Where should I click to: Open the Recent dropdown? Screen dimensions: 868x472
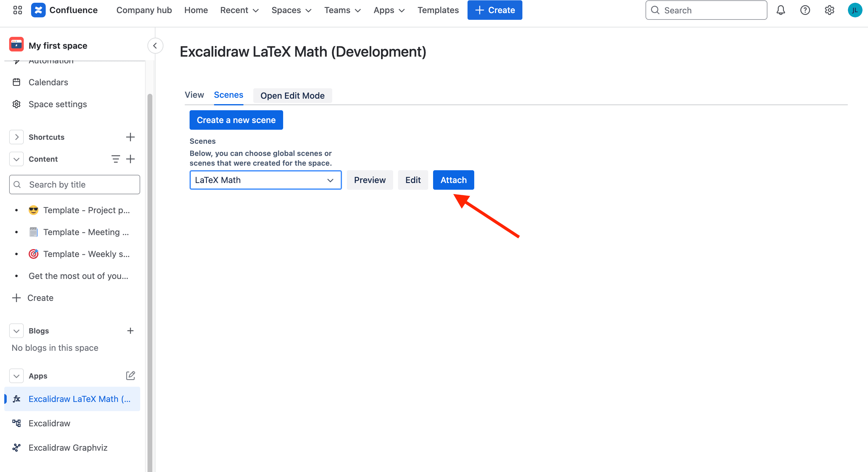240,10
